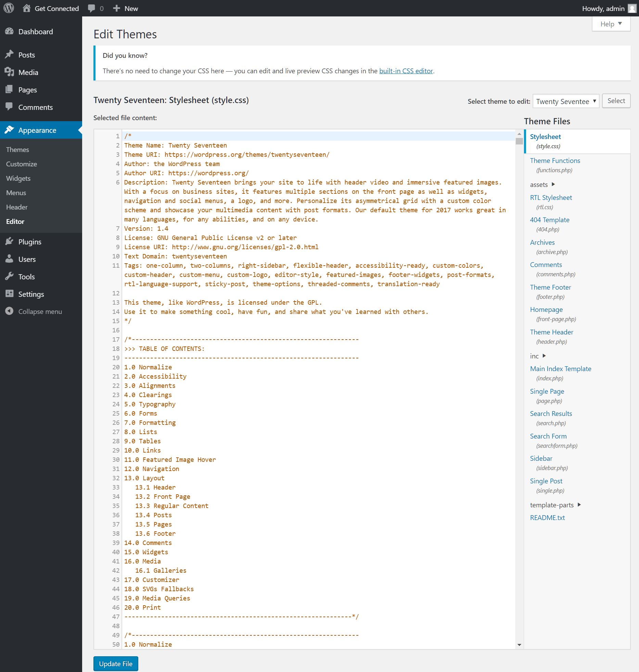
Task: Click the Dashboard gauge icon
Action: click(9, 31)
